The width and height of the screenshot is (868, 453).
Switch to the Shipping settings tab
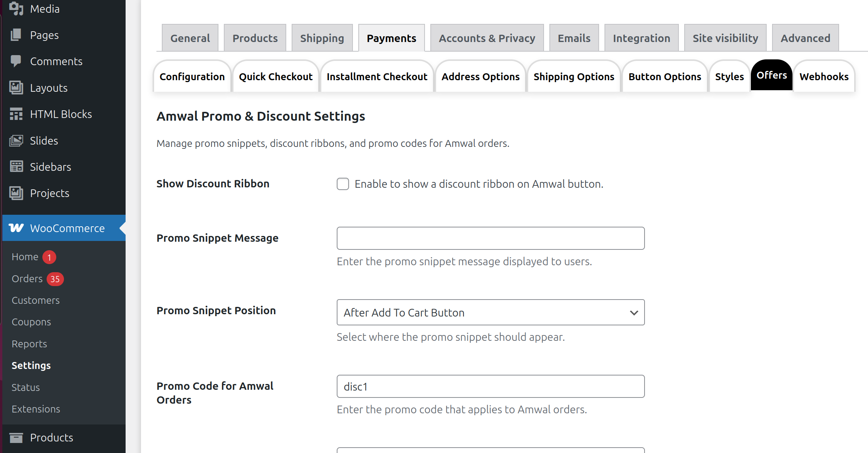click(x=322, y=38)
